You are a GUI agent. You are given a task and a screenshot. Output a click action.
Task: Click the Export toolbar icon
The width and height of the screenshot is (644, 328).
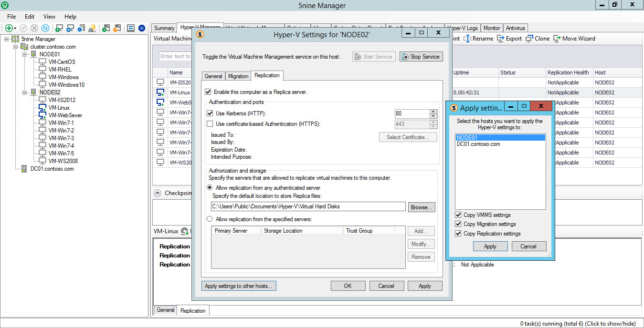point(501,39)
